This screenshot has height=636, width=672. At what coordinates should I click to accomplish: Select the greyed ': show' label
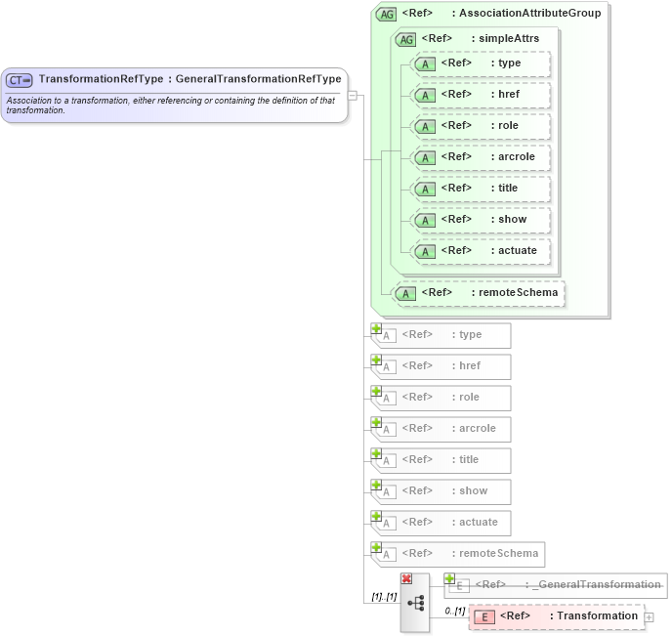[469, 490]
